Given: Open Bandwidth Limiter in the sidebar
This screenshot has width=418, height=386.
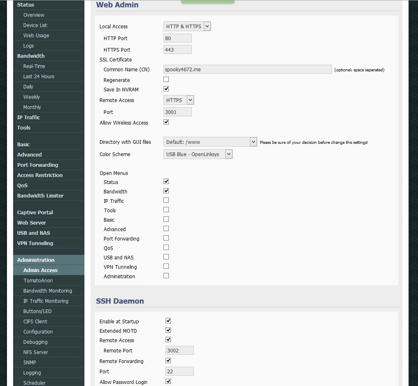Looking at the screenshot, I should tap(40, 196).
